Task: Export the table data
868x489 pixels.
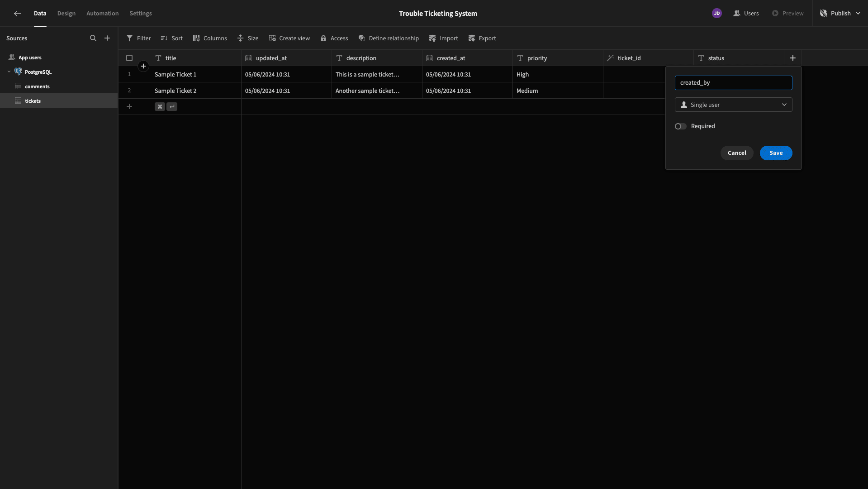Action: click(x=482, y=38)
